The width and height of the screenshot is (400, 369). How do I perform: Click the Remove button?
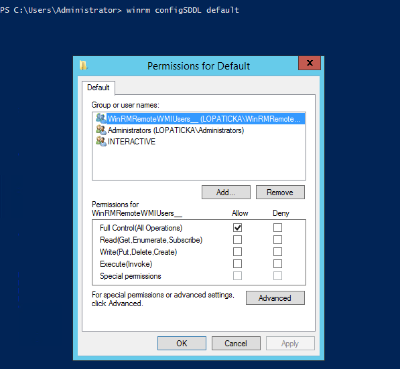[x=280, y=192]
